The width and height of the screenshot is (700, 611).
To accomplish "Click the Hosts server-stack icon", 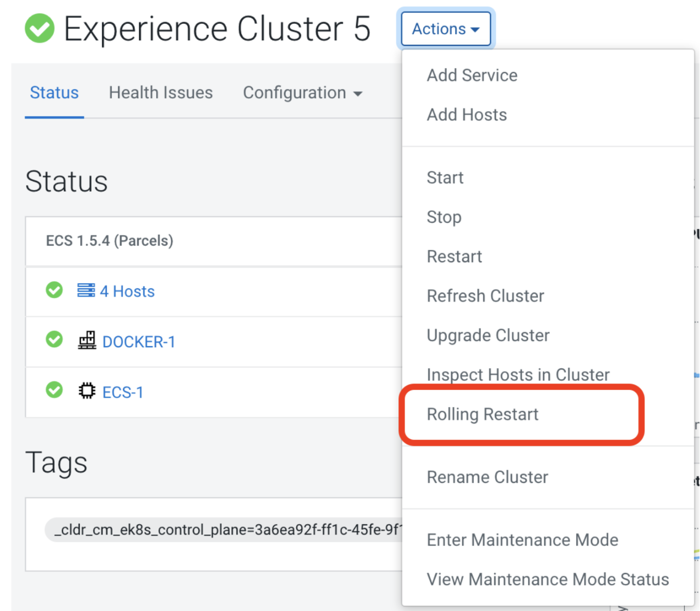I will tap(86, 290).
